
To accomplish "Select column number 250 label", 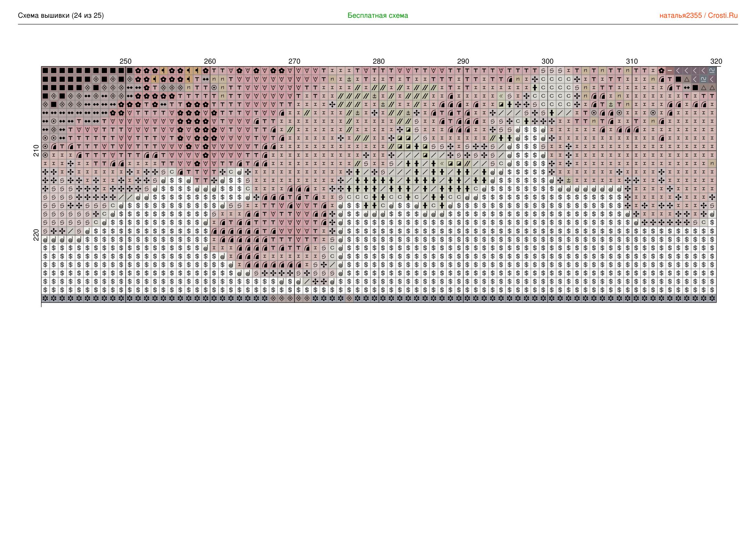I will 125,61.
